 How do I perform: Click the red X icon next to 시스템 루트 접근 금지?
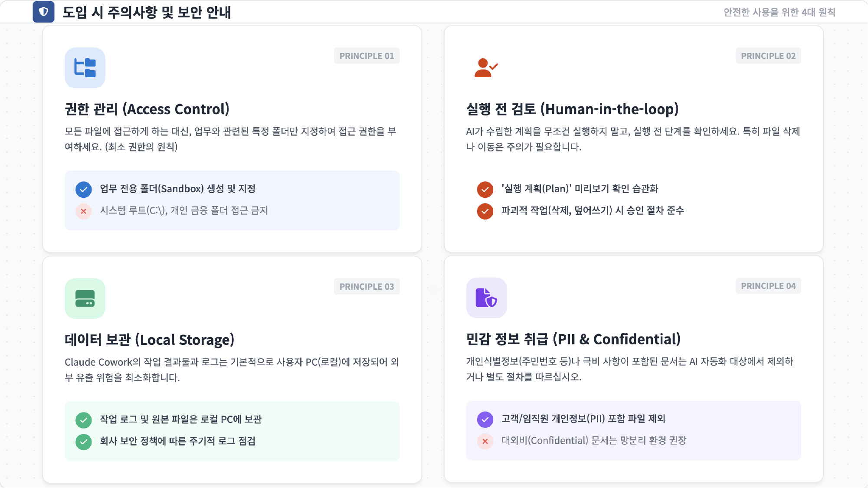tap(83, 211)
